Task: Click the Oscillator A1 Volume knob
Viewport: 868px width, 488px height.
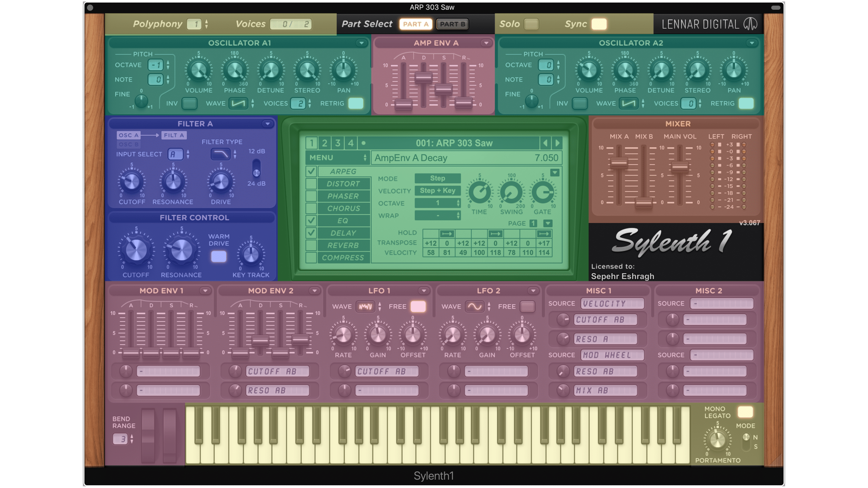Action: point(199,70)
